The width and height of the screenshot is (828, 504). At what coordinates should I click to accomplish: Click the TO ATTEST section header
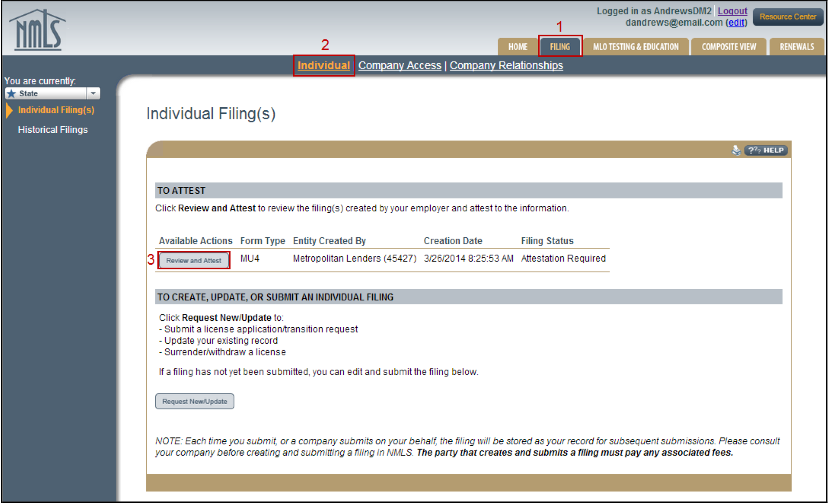pyautogui.click(x=469, y=191)
